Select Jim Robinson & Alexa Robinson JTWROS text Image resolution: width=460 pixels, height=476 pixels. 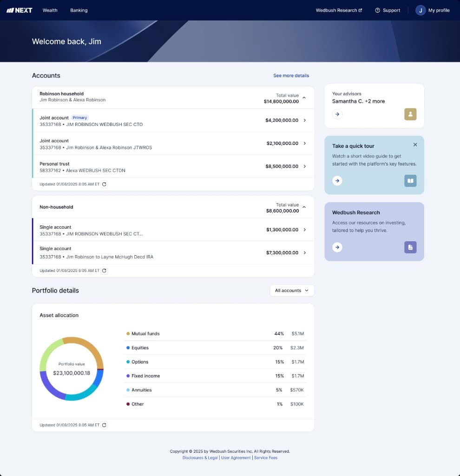coord(109,147)
